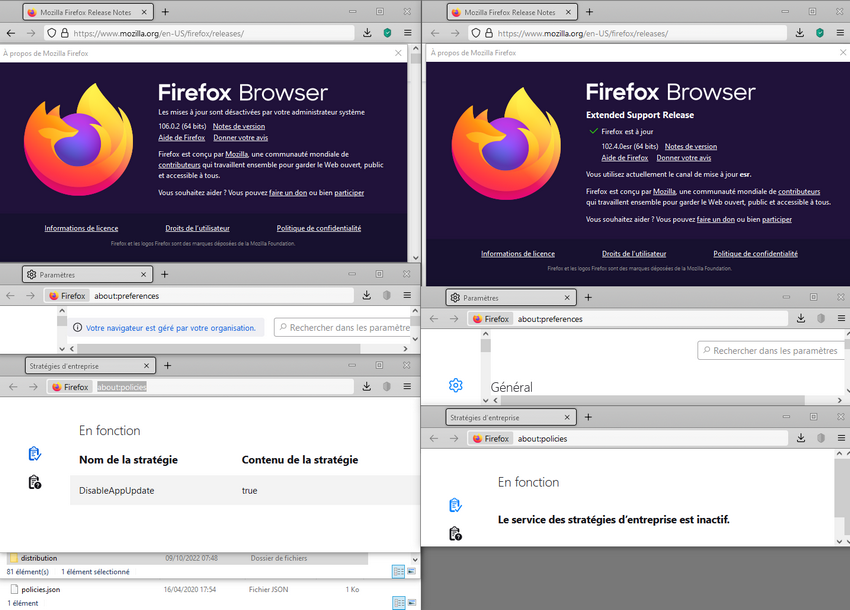The width and height of the screenshot is (850, 610).
Task: Click policies.json file icon in explorer
Action: pos(14,589)
